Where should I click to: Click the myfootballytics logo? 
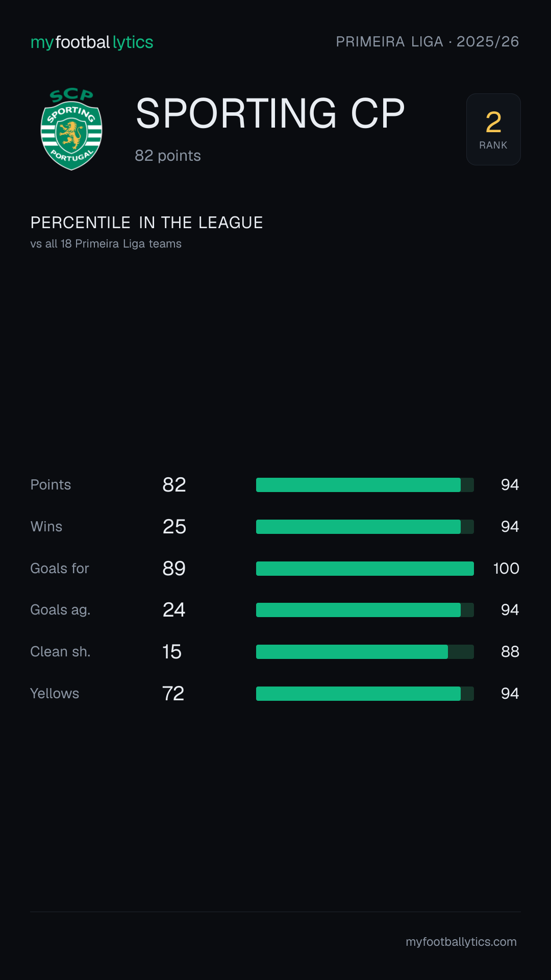(92, 42)
